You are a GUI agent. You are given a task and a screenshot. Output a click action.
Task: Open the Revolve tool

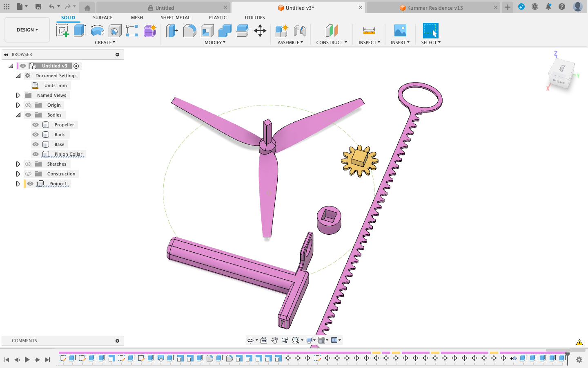[97, 31]
